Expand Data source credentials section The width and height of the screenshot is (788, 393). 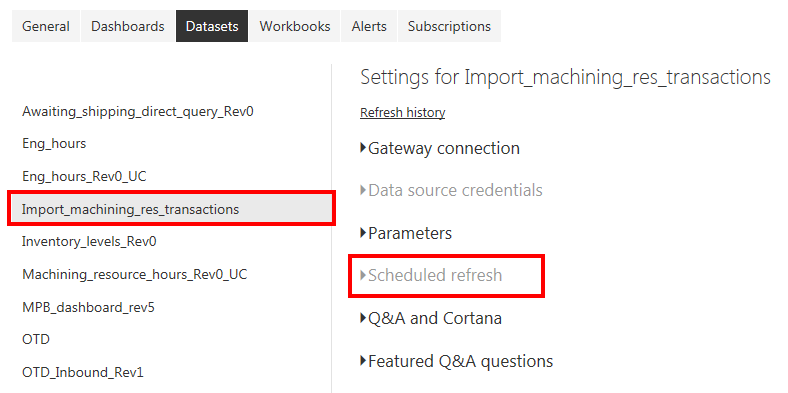(451, 190)
